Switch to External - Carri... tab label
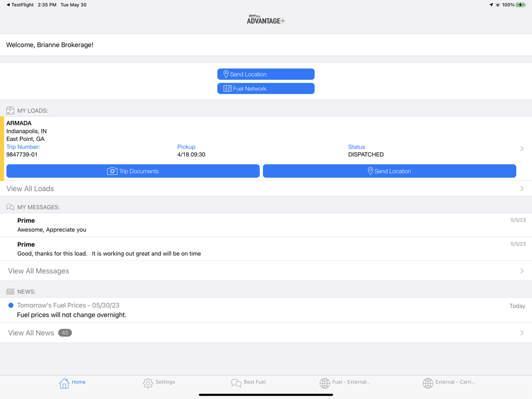This screenshot has width=532, height=399. point(455,381)
